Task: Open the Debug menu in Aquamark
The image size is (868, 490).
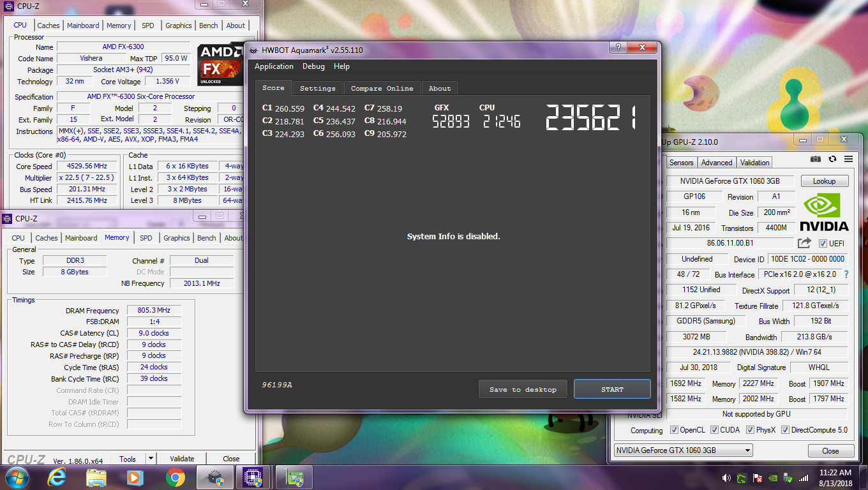Action: coord(313,66)
